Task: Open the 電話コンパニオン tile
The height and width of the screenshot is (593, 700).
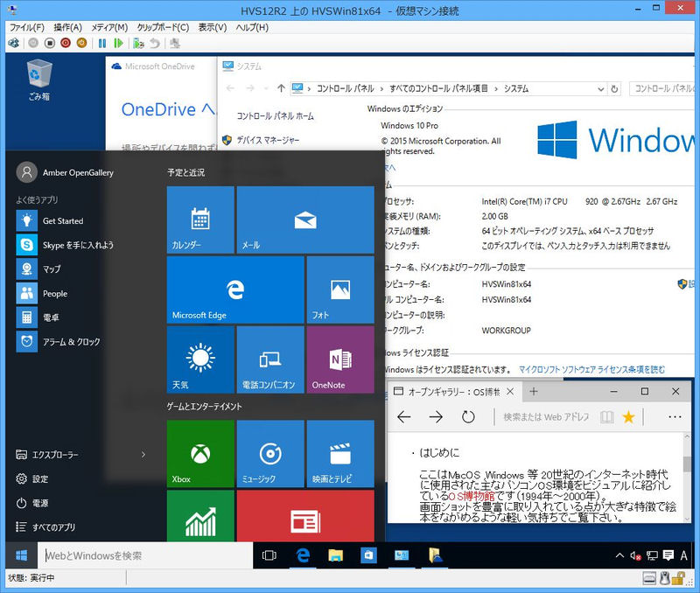Action: pyautogui.click(x=270, y=359)
